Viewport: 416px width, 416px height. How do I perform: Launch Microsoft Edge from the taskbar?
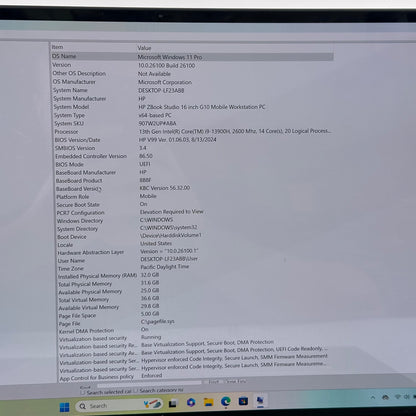(x=226, y=401)
